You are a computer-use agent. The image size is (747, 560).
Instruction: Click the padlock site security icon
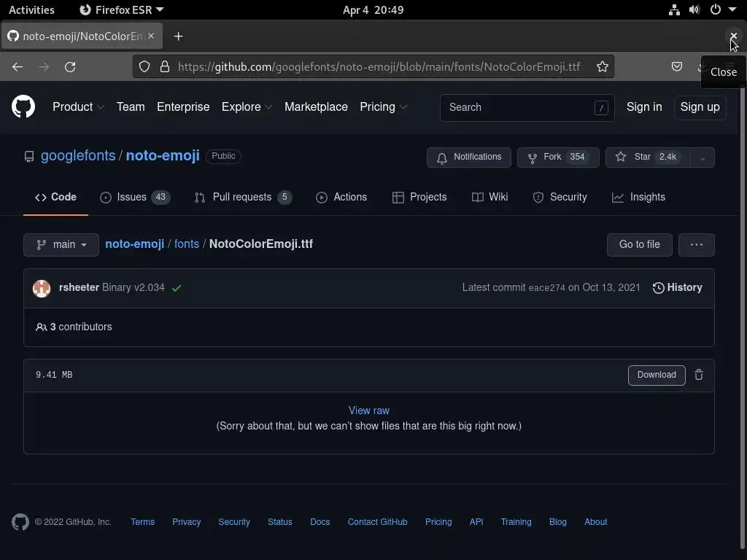pos(165,66)
